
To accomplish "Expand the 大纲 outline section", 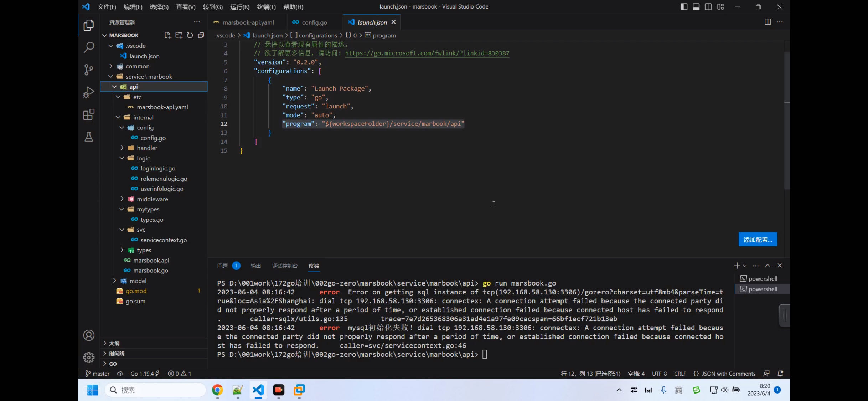I will [x=154, y=343].
